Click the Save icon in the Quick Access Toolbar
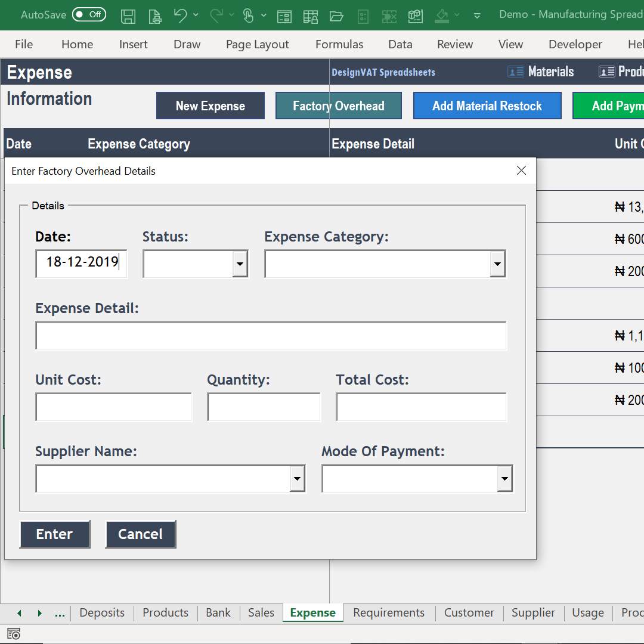 (x=128, y=15)
